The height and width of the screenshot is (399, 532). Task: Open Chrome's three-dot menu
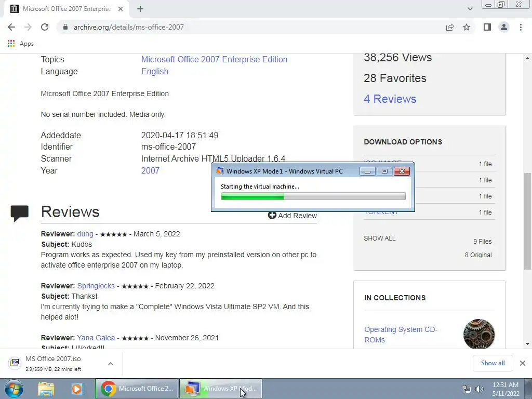[x=521, y=27]
